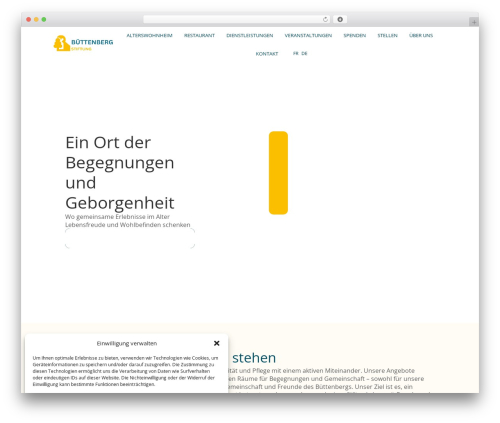Close the Einwilligung verwalten cookie dialog

point(217,343)
